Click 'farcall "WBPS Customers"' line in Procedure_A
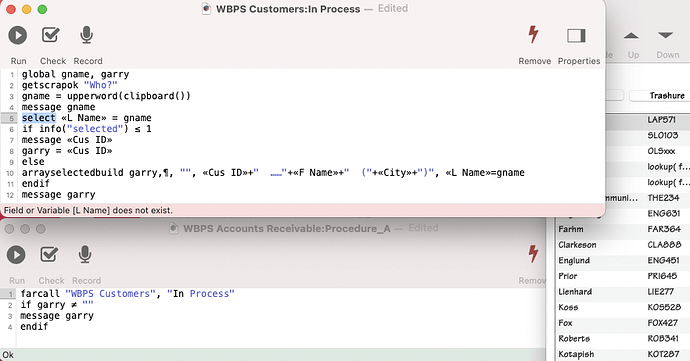The image size is (690, 361). [128, 294]
